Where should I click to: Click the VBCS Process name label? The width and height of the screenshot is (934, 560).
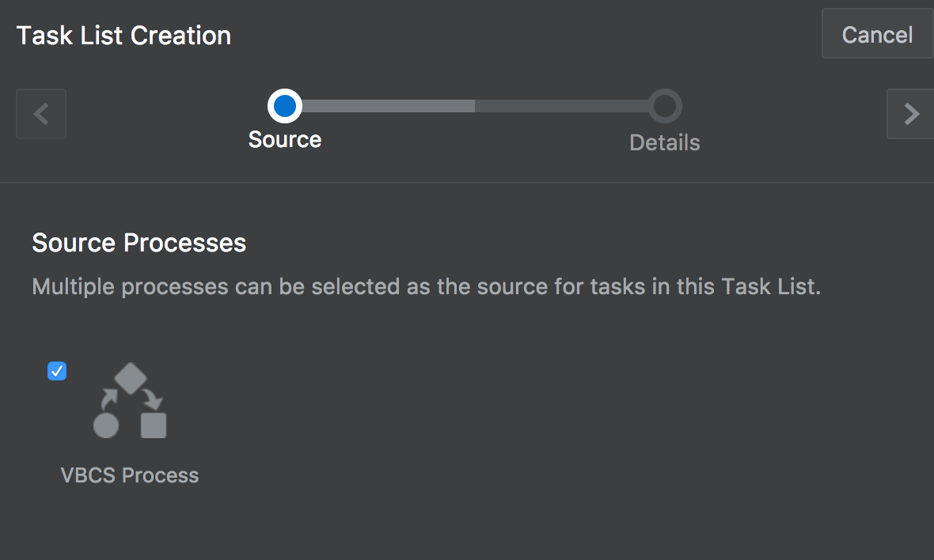tap(130, 475)
